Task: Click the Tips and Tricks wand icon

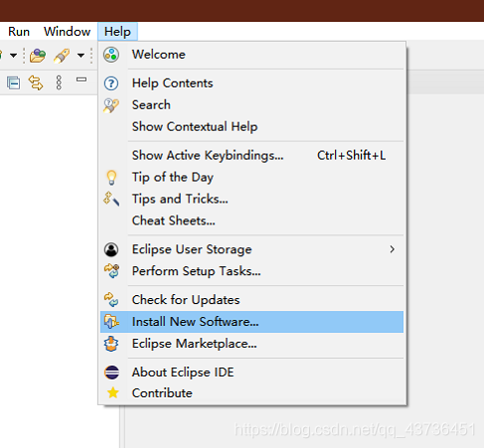Action: pos(111,199)
